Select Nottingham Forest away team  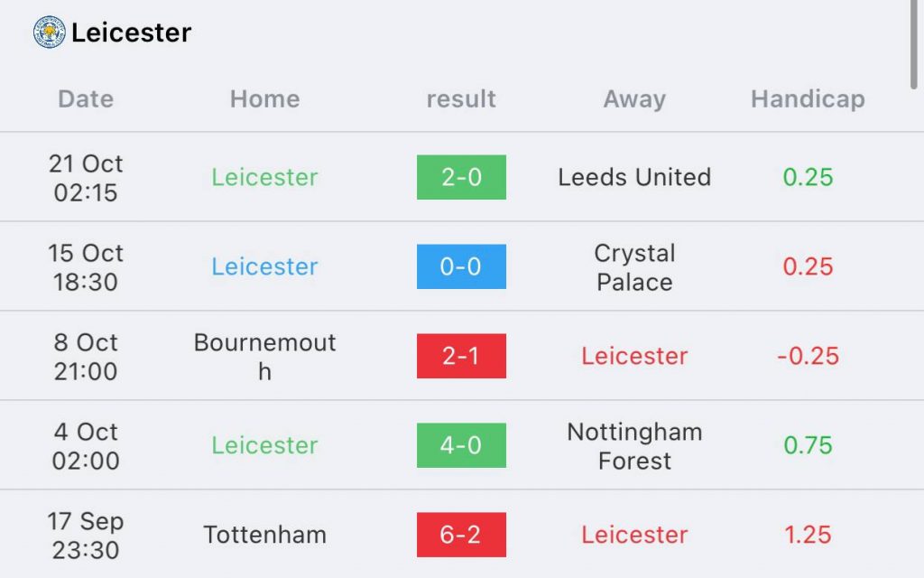click(x=634, y=446)
